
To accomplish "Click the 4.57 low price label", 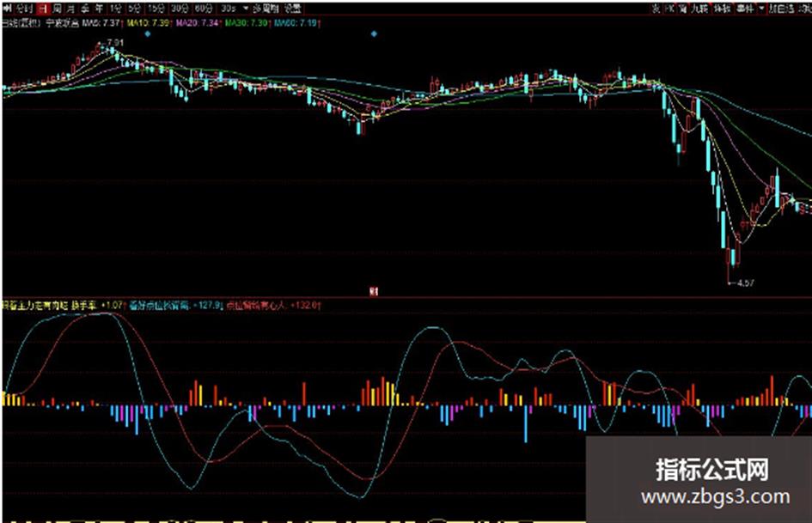I will [746, 283].
